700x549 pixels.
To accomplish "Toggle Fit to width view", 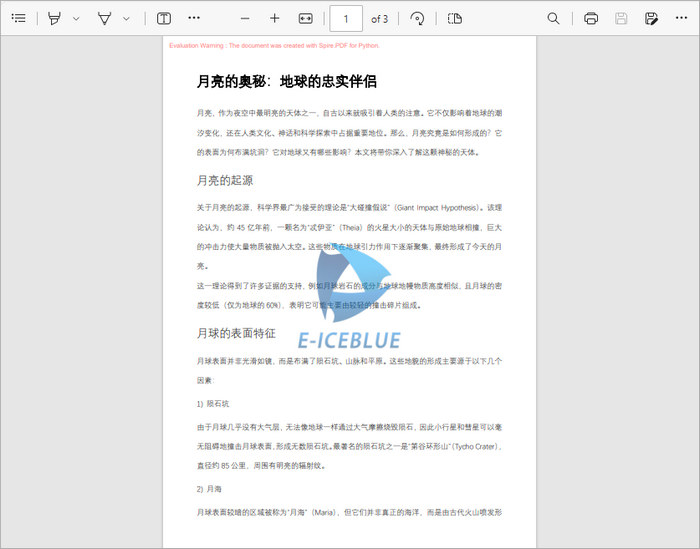I will [306, 19].
